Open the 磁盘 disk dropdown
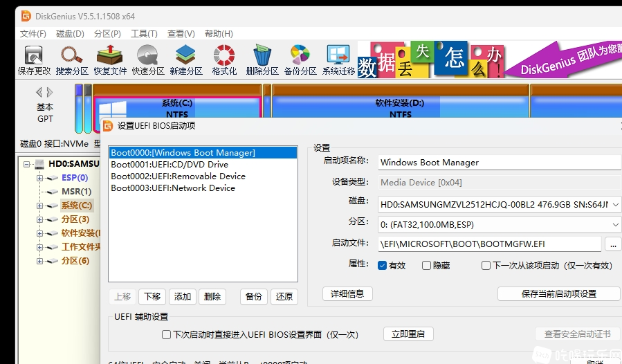Image resolution: width=622 pixels, height=364 pixels. 616,205
